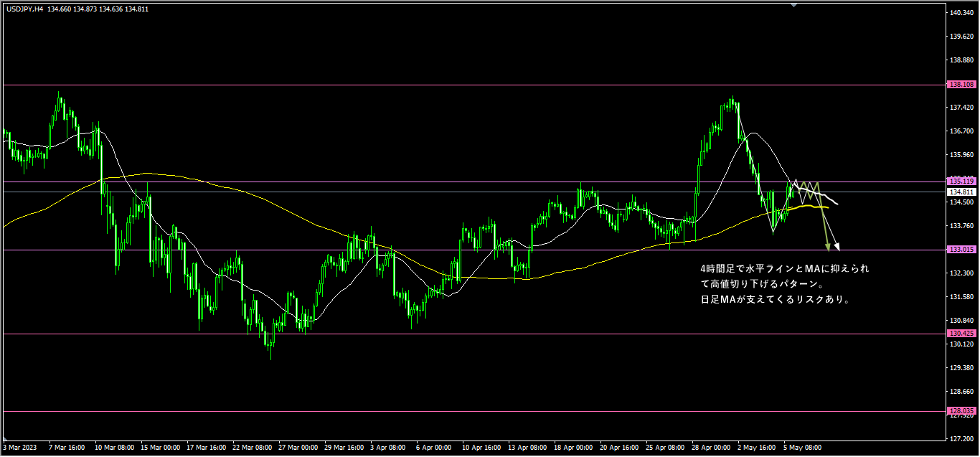
Task: Select the 133.015 pink price tag
Action: point(960,250)
